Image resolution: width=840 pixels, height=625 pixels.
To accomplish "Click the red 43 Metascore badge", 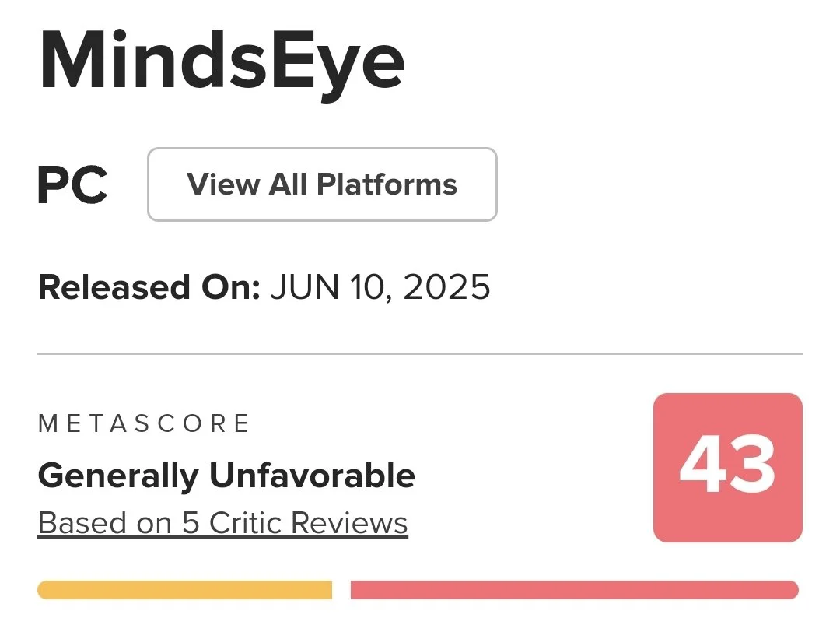I will [727, 467].
